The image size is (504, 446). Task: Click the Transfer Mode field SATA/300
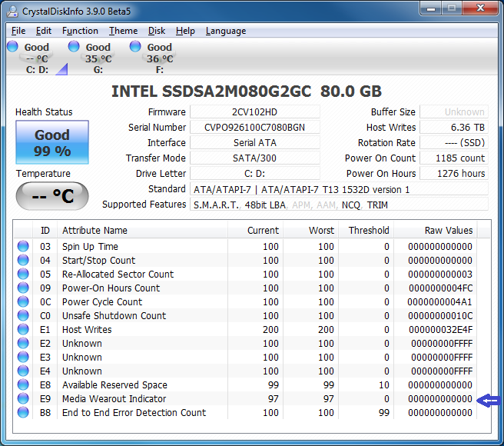pos(255,158)
